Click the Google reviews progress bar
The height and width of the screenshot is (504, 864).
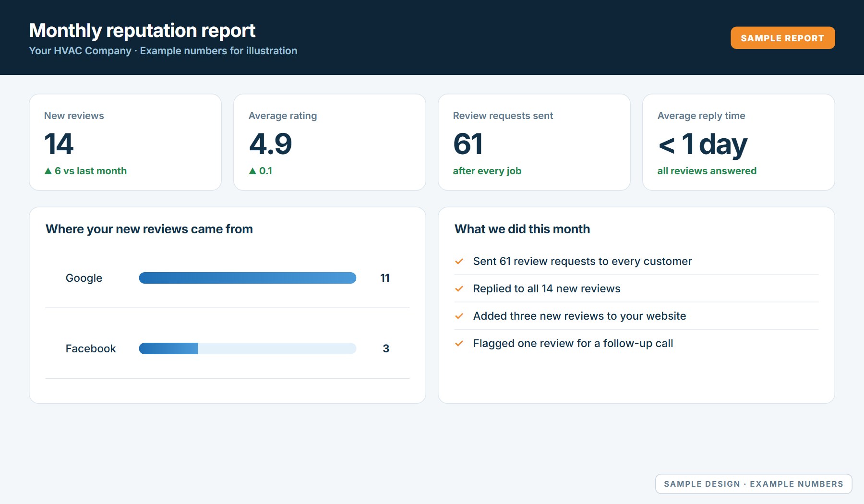(x=248, y=278)
